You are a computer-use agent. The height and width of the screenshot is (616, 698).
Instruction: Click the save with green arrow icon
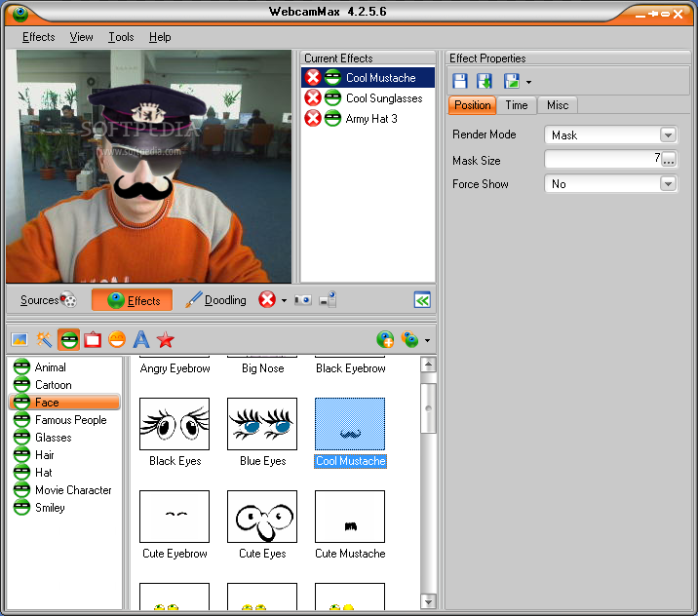click(x=485, y=82)
